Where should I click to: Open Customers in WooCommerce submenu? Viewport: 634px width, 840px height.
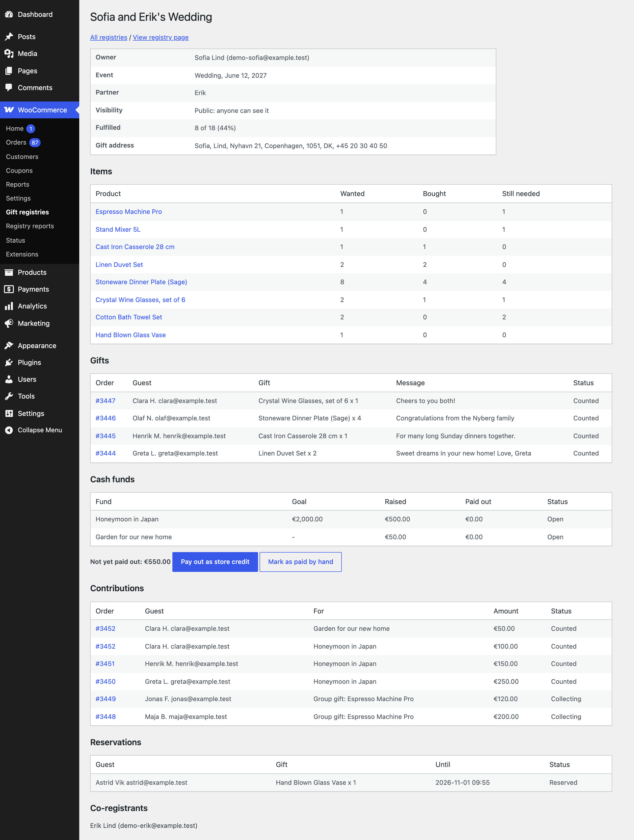point(22,157)
